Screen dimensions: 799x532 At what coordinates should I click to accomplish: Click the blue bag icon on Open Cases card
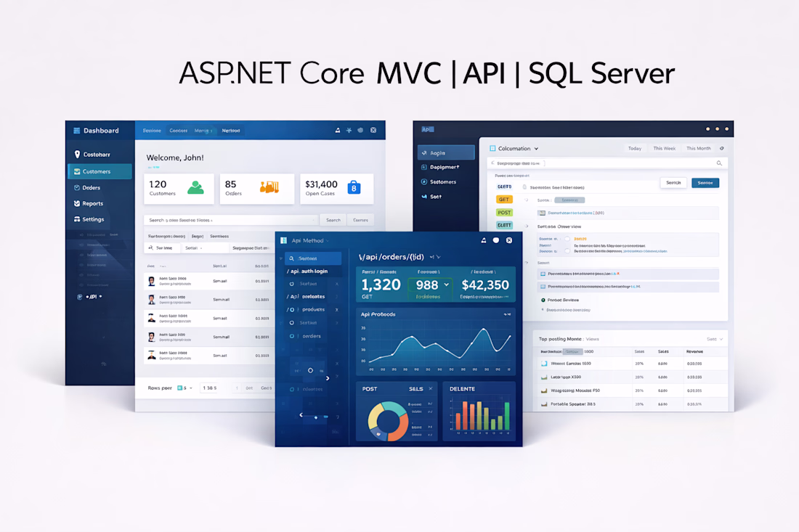coord(354,188)
